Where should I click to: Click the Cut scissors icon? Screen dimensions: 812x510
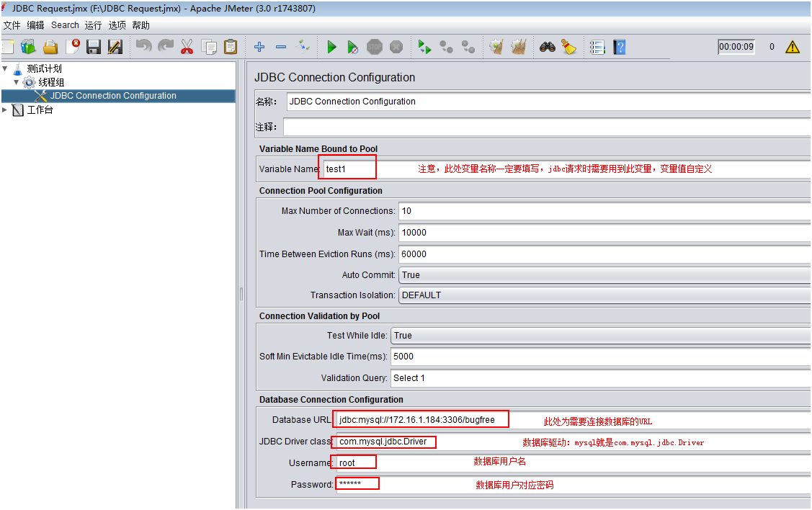click(x=187, y=48)
